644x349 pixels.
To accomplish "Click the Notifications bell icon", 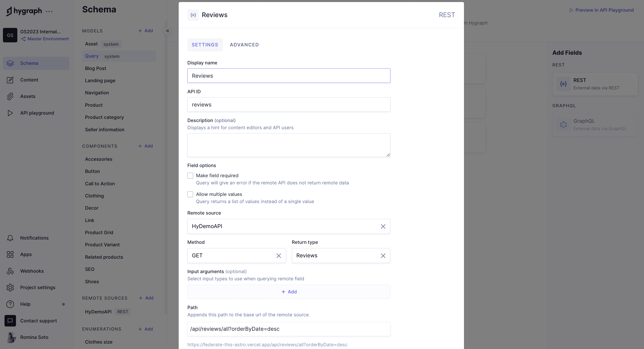I will point(10,238).
